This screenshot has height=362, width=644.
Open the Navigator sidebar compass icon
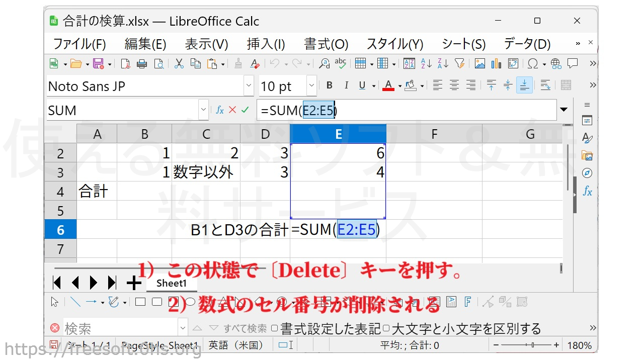[x=587, y=173]
